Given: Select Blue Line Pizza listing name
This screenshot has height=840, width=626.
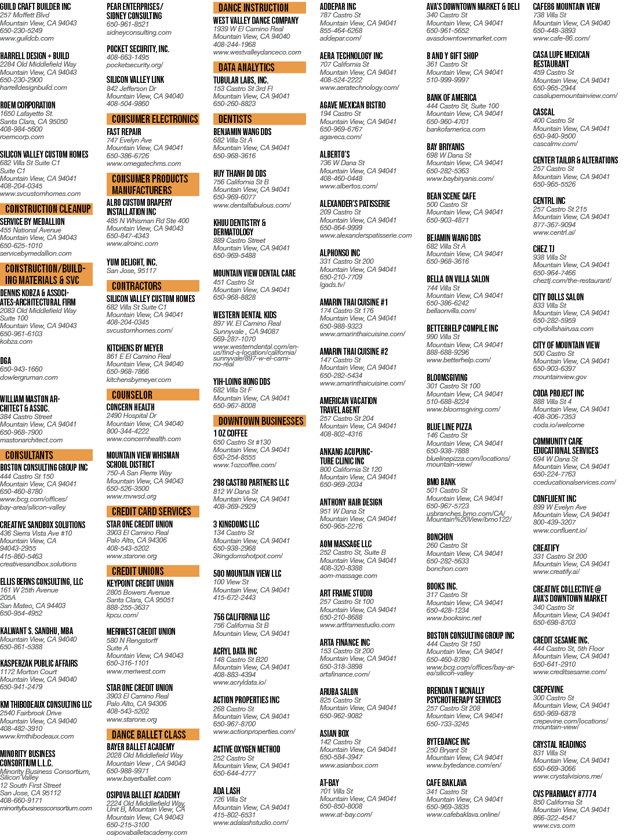Looking at the screenshot, I should point(449,427).
